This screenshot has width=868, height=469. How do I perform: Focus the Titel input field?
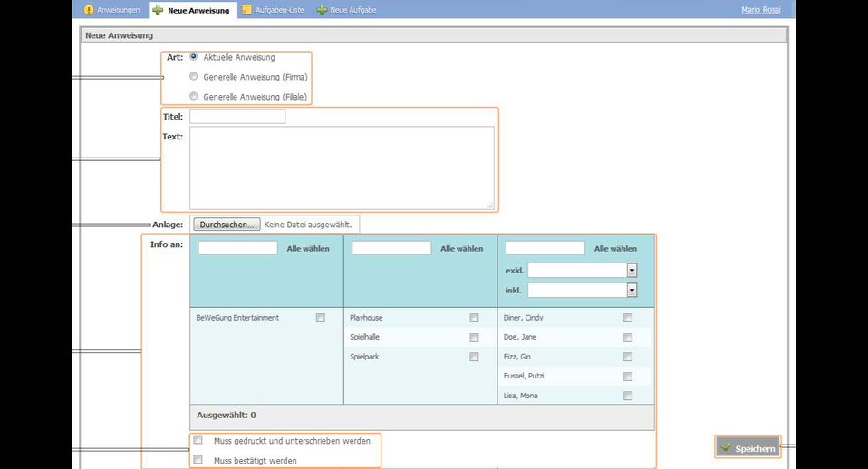pyautogui.click(x=237, y=116)
